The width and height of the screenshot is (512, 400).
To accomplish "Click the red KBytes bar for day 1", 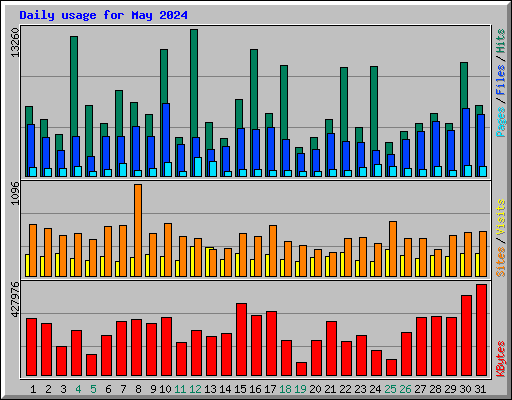I will click(31, 347).
